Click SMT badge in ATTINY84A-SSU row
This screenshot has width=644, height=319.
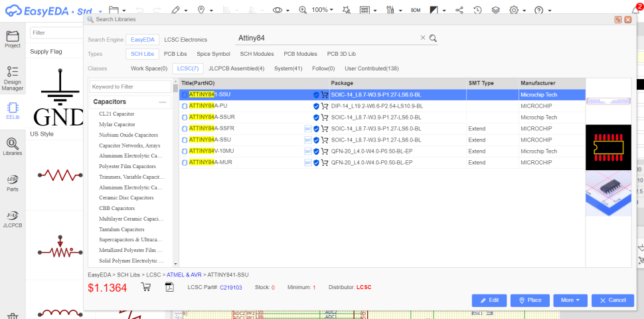308,140
